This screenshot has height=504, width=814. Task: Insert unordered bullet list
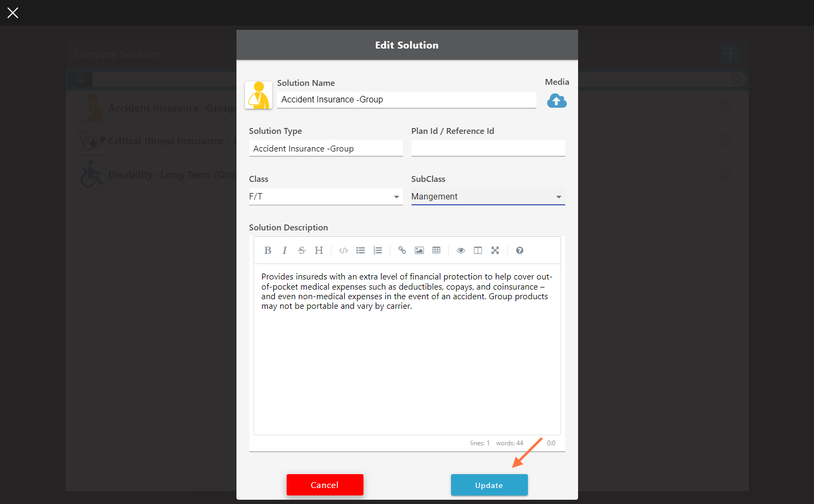click(x=360, y=250)
